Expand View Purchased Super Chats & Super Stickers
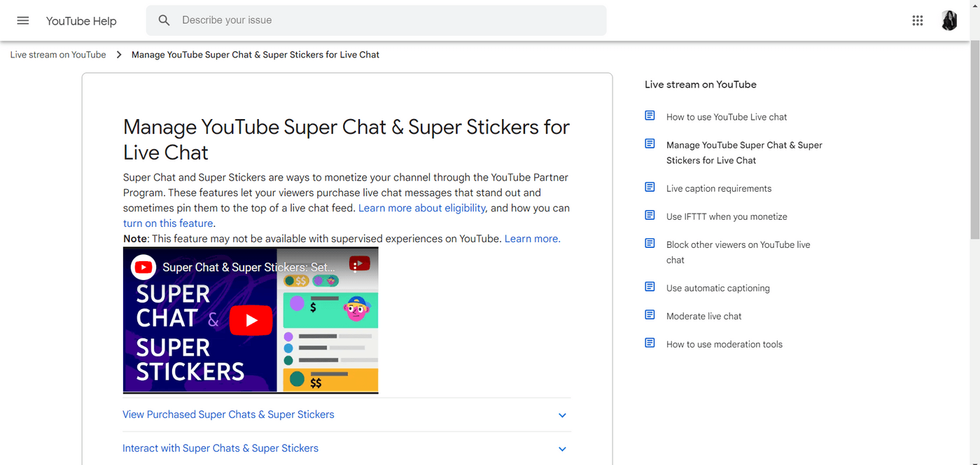The width and height of the screenshot is (980, 465). (x=228, y=414)
